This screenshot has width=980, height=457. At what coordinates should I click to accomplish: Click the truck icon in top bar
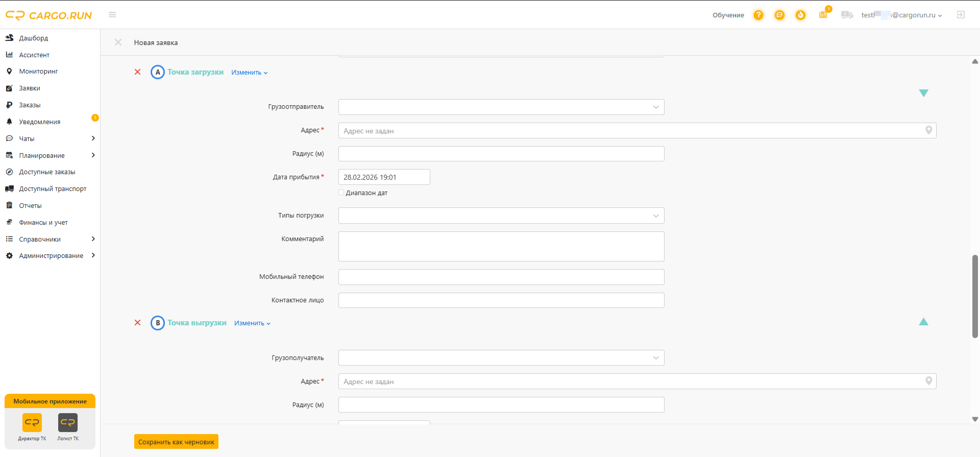pos(847,15)
